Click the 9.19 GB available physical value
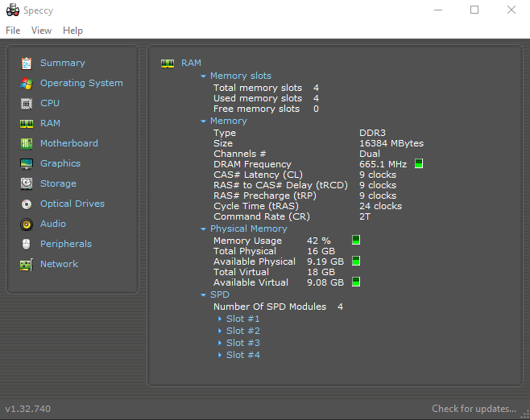 pyautogui.click(x=325, y=261)
